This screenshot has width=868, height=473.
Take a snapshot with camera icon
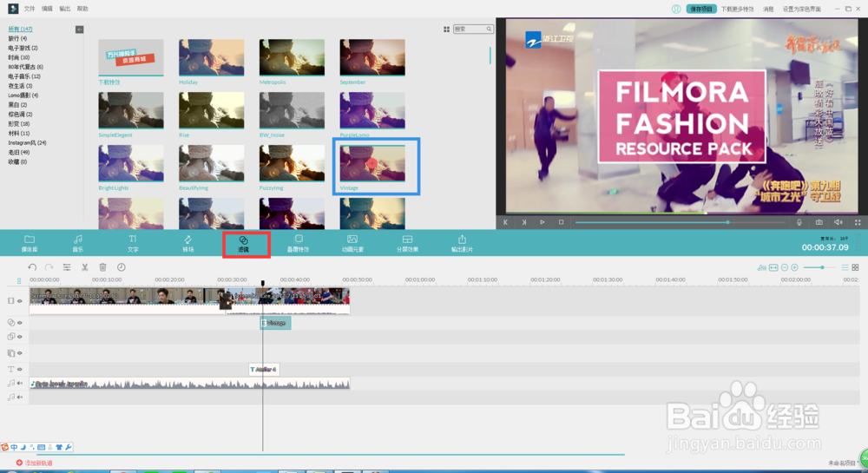click(x=819, y=222)
